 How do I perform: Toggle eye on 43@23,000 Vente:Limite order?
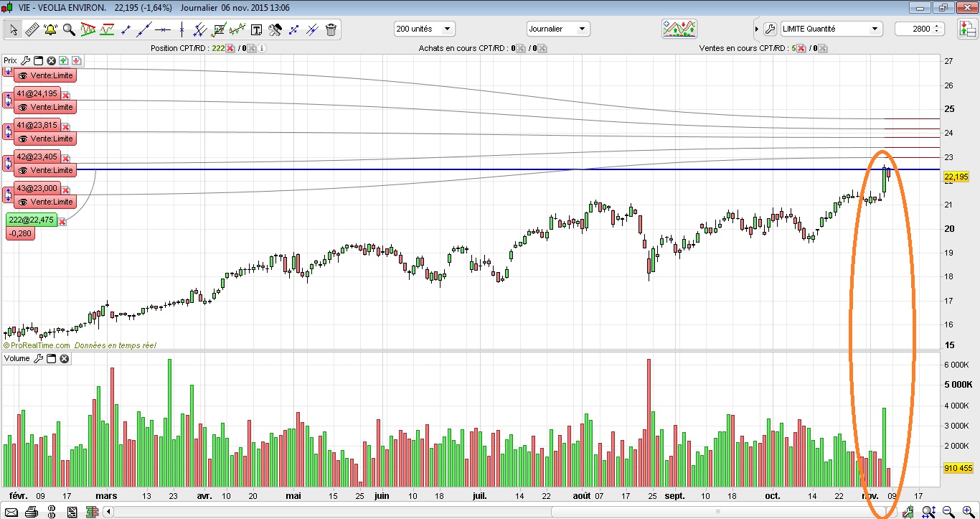click(23, 202)
